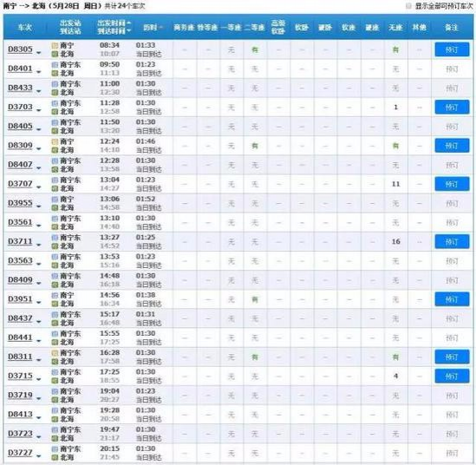This screenshot has width=476, height=465.
Task: Expand the arrow next to train D3951
Action: (38, 303)
